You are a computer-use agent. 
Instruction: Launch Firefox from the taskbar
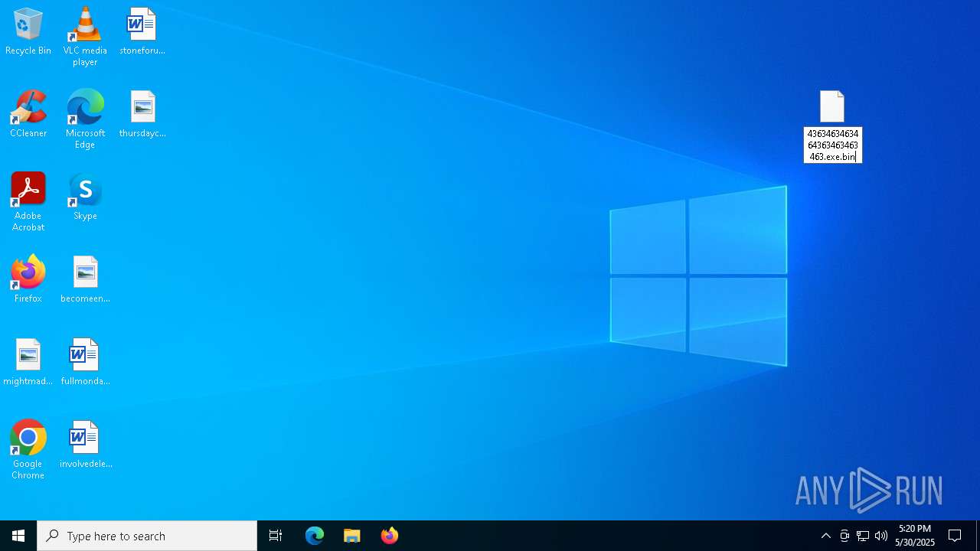pos(390,536)
